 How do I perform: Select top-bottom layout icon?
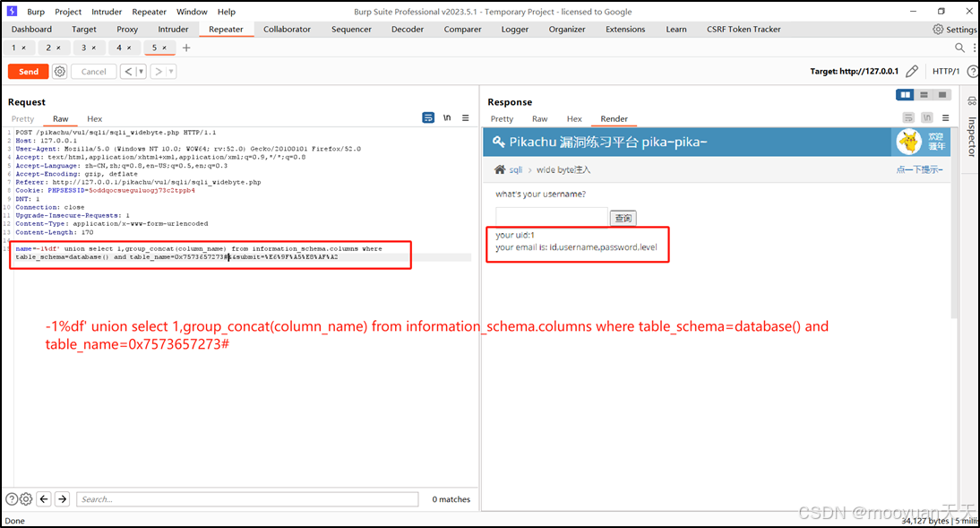pyautogui.click(x=924, y=94)
